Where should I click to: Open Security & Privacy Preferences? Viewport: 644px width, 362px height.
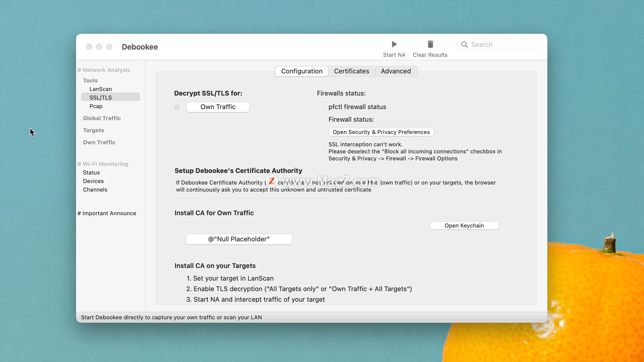[381, 132]
